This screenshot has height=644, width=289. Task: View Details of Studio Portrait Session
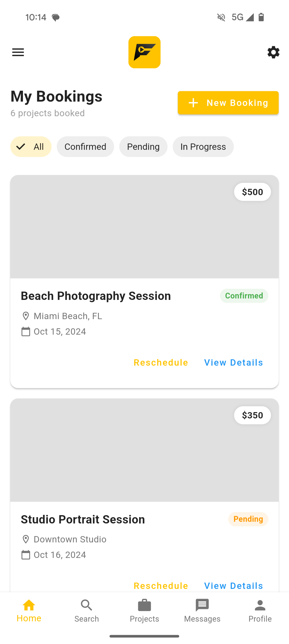(233, 585)
